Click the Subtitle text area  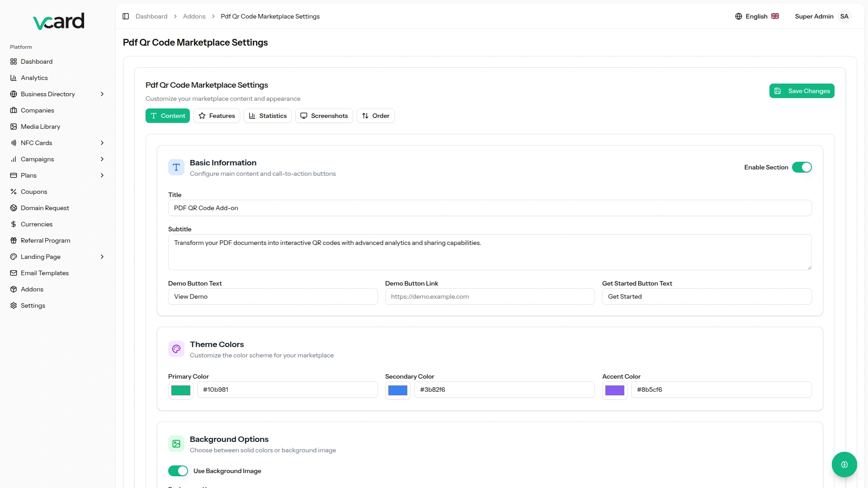coord(490,252)
